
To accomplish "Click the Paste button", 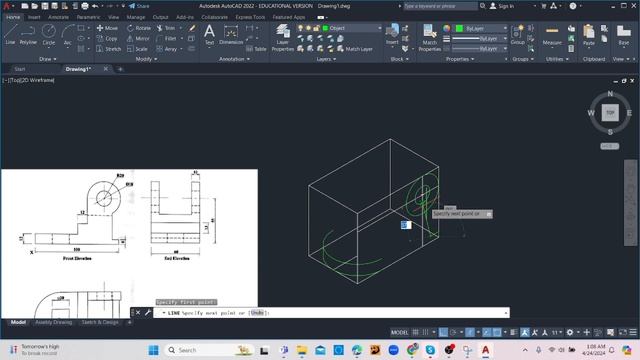I will pyautogui.click(x=589, y=35).
